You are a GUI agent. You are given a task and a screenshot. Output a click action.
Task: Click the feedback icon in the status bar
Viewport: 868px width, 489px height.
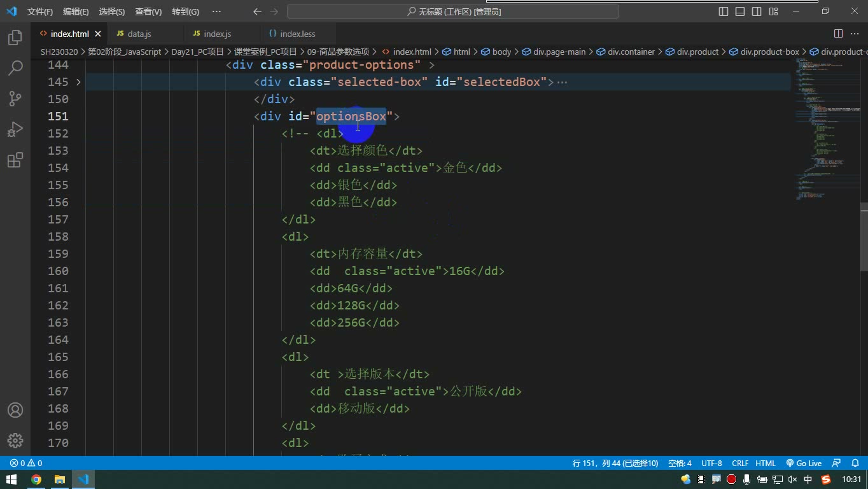click(x=837, y=463)
